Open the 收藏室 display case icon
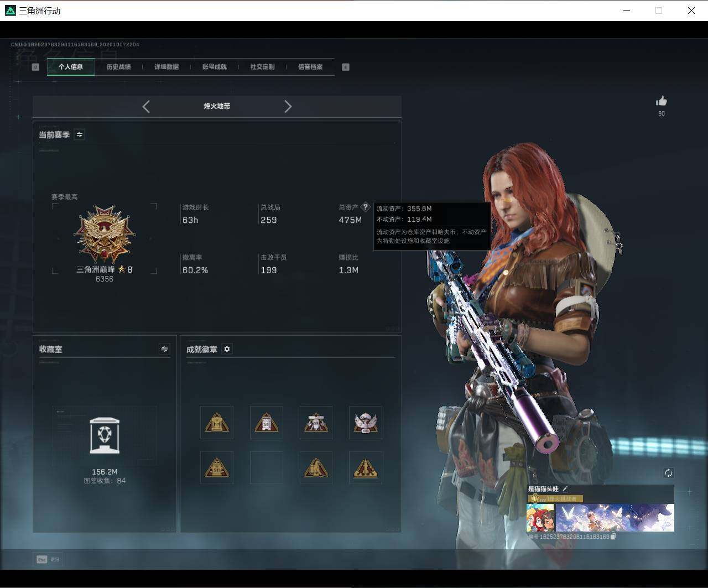This screenshot has height=588, width=708. coord(105,436)
